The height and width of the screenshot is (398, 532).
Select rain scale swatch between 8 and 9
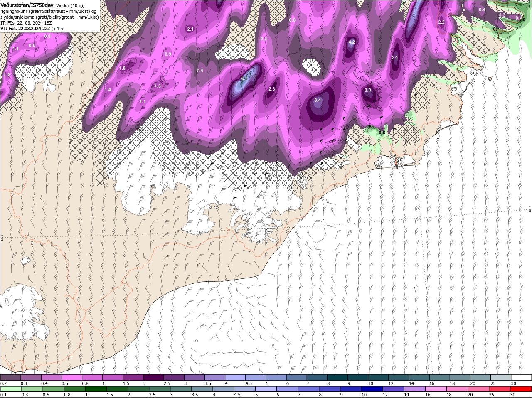tap(330, 389)
